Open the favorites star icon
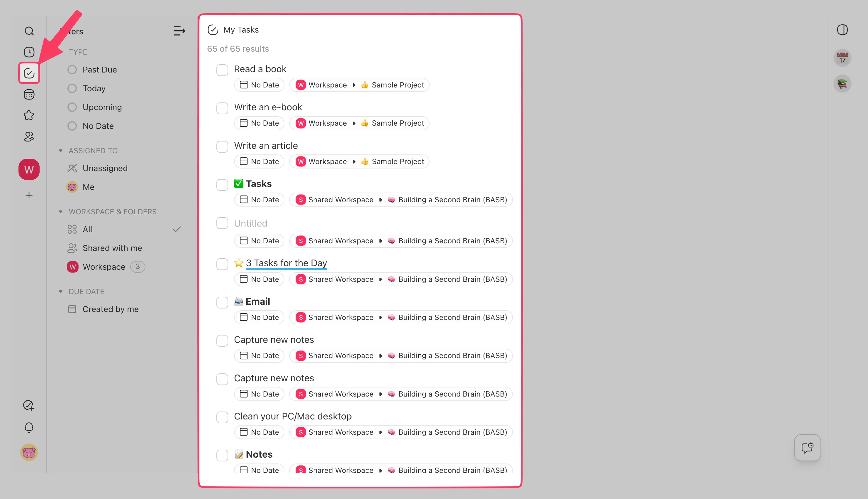 pos(29,115)
